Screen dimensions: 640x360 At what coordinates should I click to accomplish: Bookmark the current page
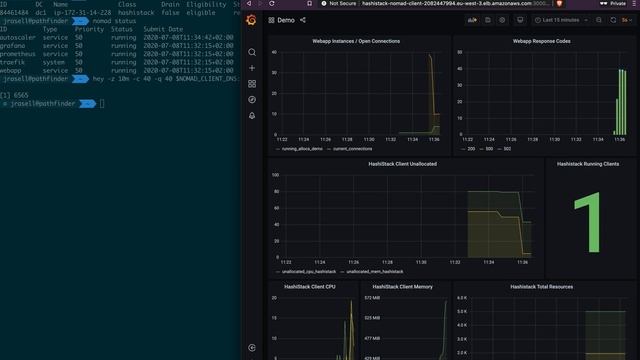coord(309,3)
